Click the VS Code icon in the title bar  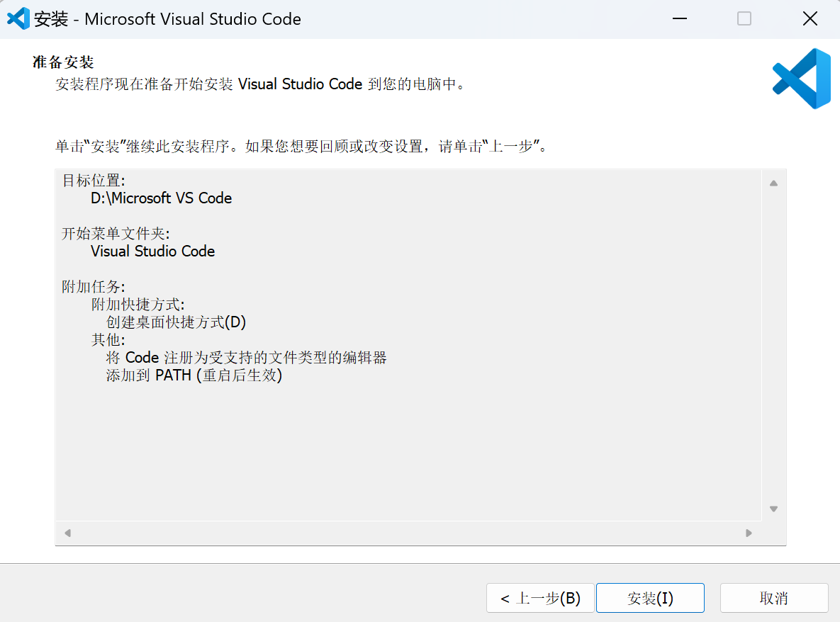point(17,18)
